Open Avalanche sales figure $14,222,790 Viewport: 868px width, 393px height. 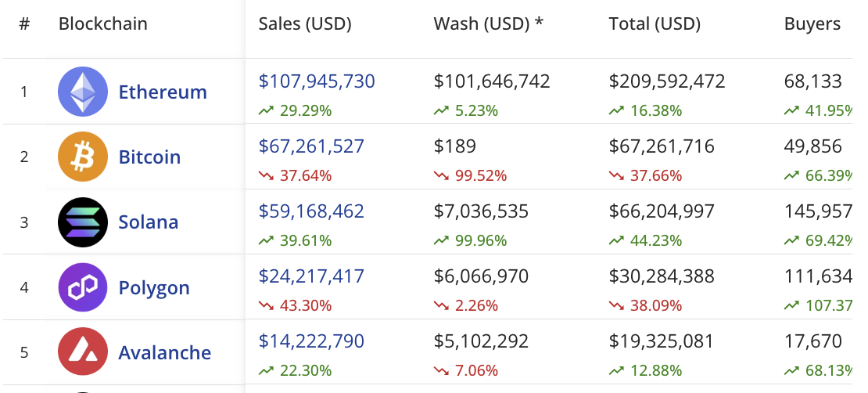click(x=311, y=341)
